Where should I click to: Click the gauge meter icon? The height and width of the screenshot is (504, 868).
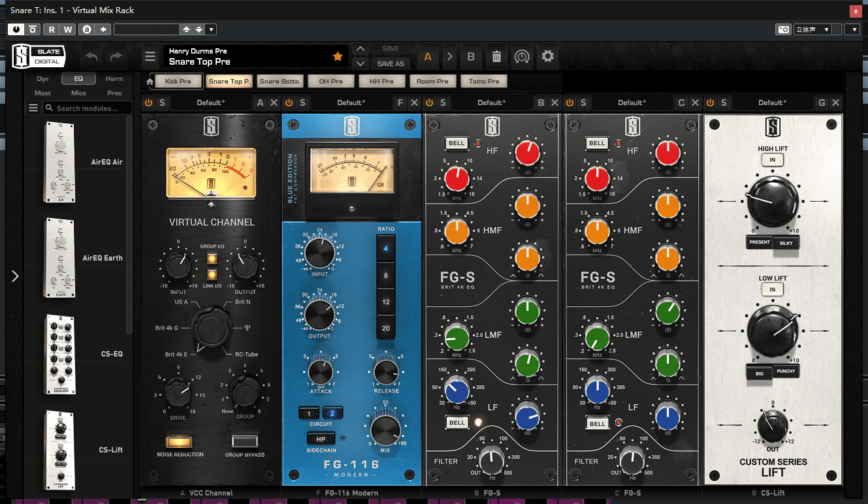[521, 57]
